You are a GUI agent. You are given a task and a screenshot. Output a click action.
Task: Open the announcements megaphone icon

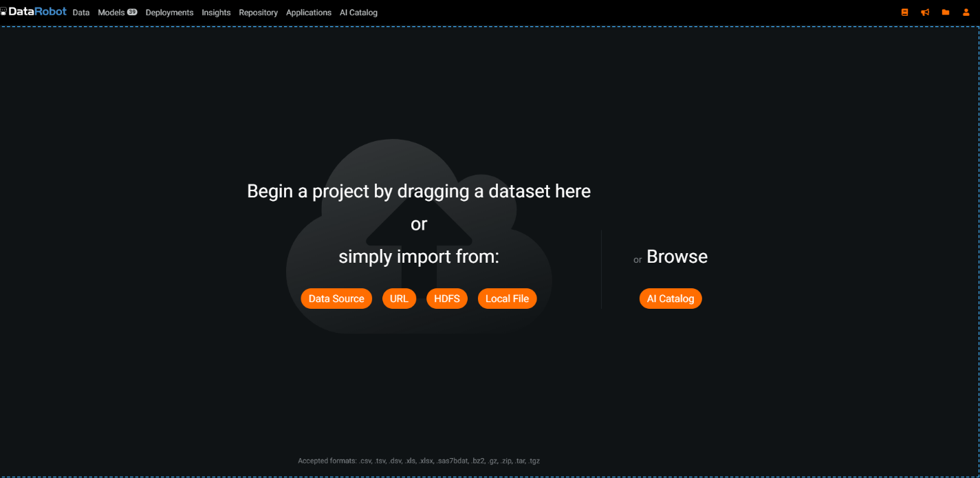[924, 12]
